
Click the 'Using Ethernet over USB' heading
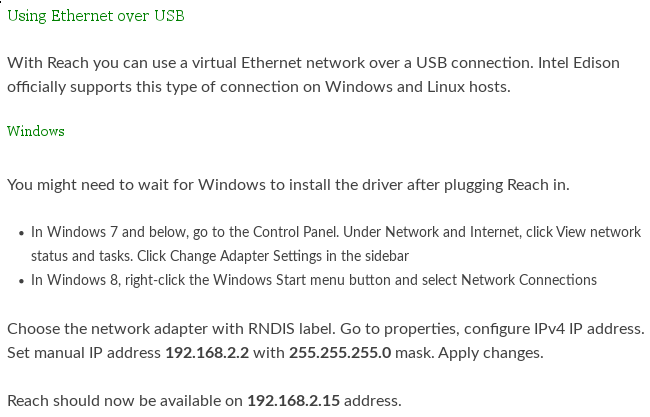(x=96, y=16)
